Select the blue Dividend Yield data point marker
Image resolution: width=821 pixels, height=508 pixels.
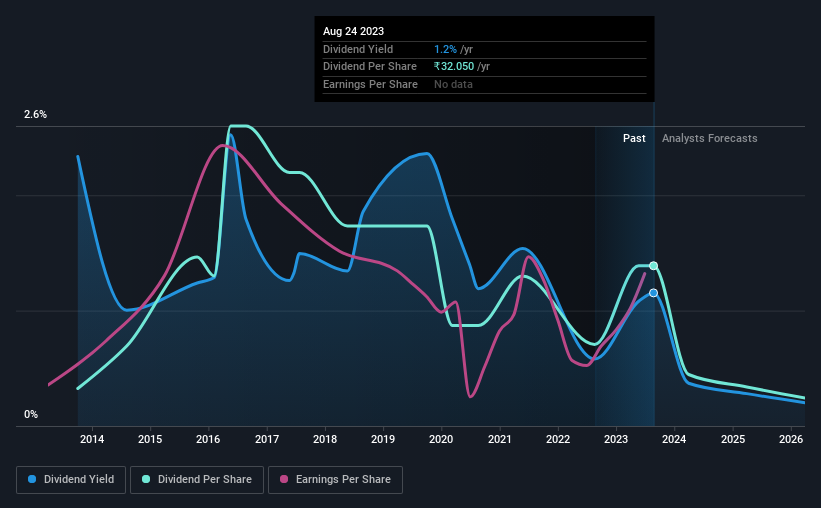click(653, 293)
